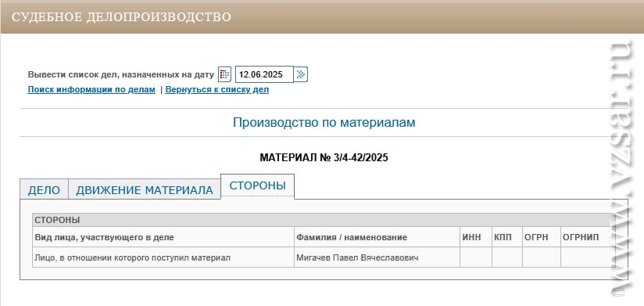Screen dimensions: 644x306
Task: Click the date field showing 12.06.2025
Action: (x=264, y=74)
